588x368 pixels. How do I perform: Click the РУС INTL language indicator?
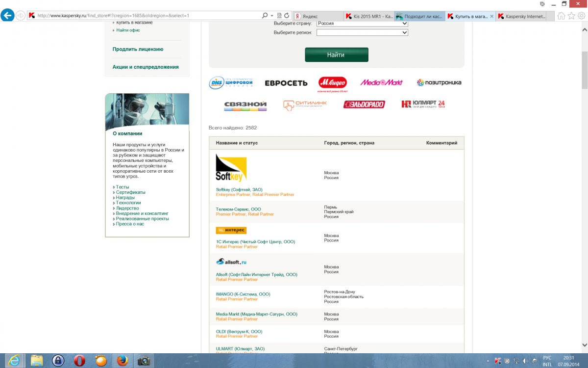(x=547, y=361)
